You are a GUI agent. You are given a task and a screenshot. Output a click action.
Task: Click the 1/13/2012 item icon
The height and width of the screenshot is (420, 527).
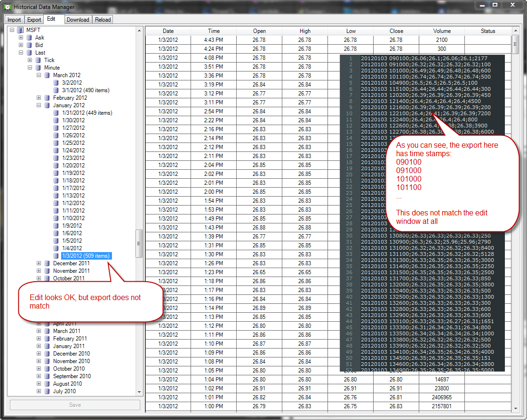click(x=56, y=196)
